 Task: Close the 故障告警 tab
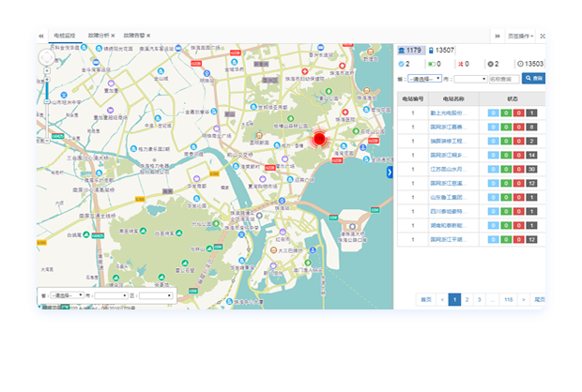[x=148, y=36]
